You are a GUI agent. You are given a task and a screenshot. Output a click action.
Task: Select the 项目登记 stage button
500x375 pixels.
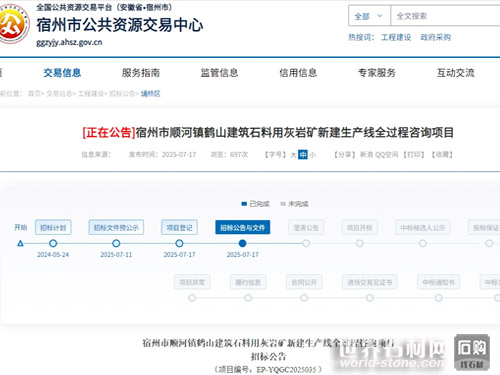[179, 227]
